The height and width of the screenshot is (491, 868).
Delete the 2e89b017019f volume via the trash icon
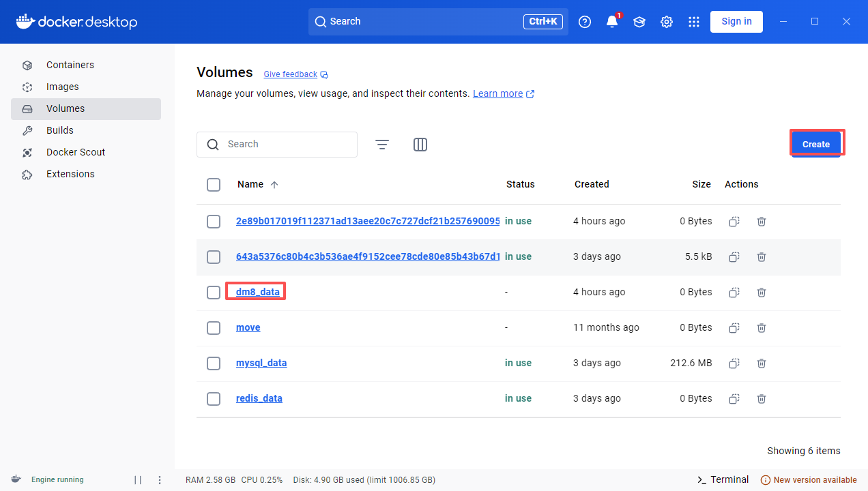tap(762, 221)
